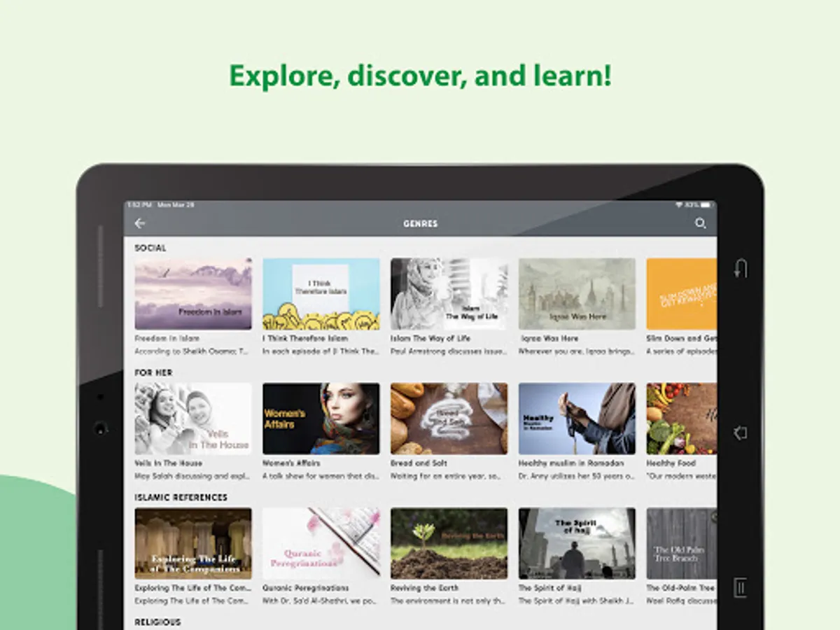Viewport: 840px width, 630px height.
Task: Open Bread and Salt thumbnail
Action: [449, 419]
